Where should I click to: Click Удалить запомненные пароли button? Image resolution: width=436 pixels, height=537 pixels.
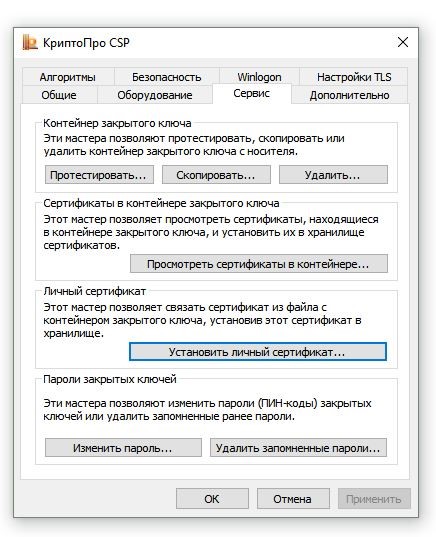click(x=298, y=448)
